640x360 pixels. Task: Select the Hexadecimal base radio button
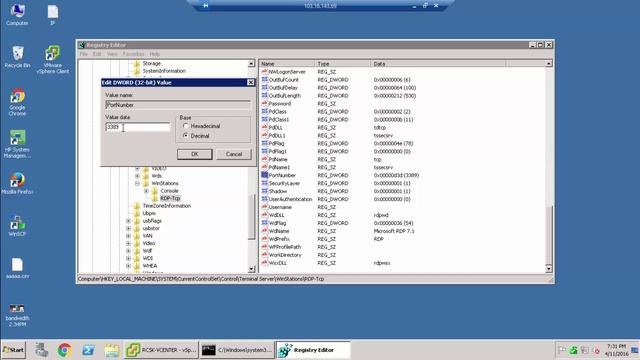pos(186,126)
